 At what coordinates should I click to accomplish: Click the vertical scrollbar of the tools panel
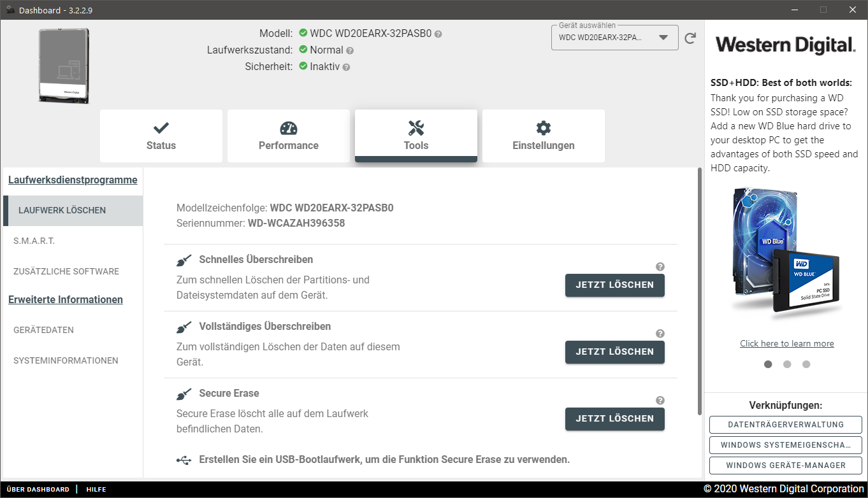tap(700, 291)
